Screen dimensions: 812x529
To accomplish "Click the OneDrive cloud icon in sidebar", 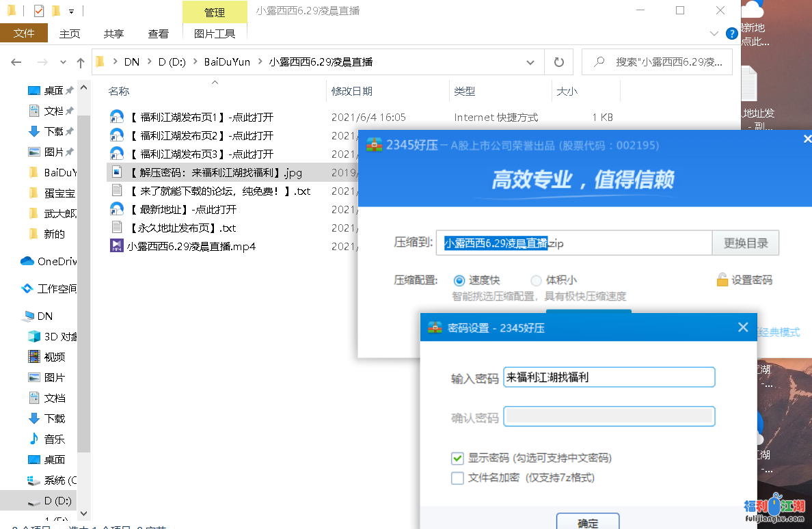I will tap(27, 261).
